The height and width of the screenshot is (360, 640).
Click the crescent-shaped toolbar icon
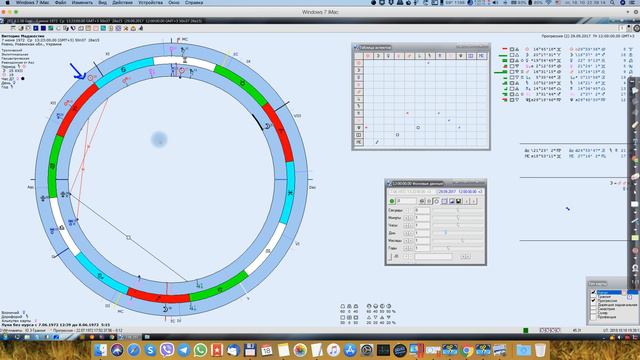tap(21, 28)
